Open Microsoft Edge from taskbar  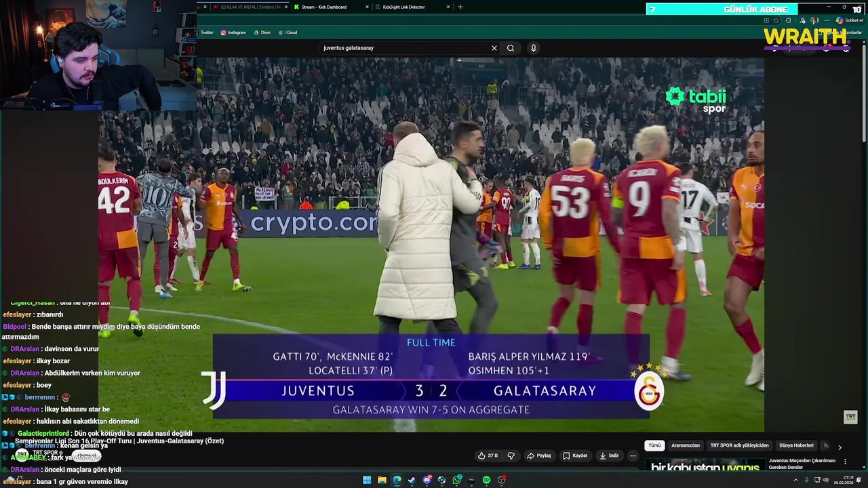397,480
